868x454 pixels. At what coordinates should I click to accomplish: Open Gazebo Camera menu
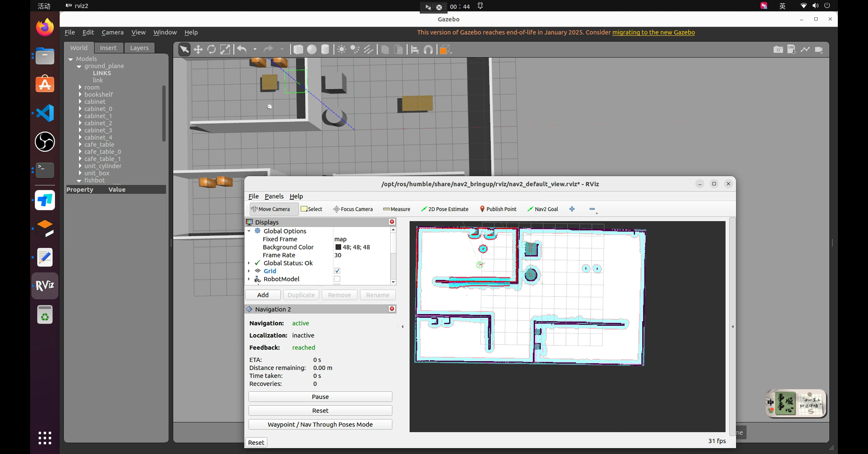point(113,32)
